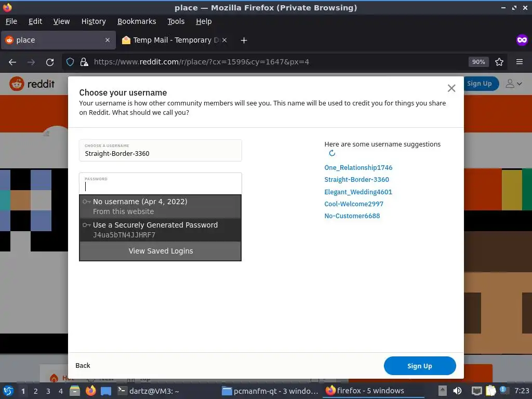Close the Temp Mail tab
This screenshot has width=532, height=399.
point(224,40)
